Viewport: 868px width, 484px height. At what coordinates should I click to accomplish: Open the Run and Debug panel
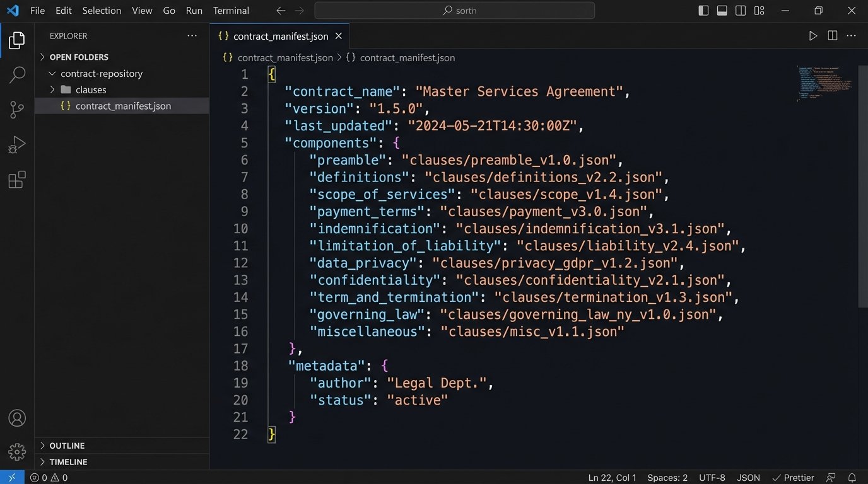point(16,144)
